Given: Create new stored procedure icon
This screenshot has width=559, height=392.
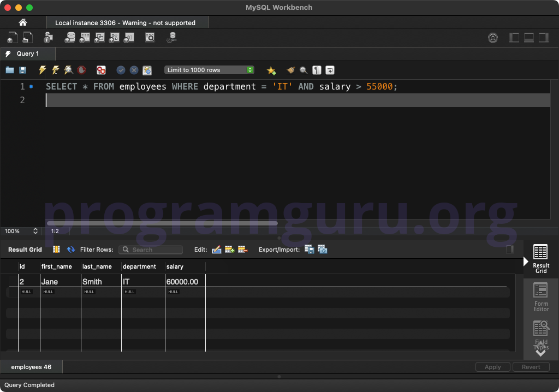Looking at the screenshot, I should [114, 38].
